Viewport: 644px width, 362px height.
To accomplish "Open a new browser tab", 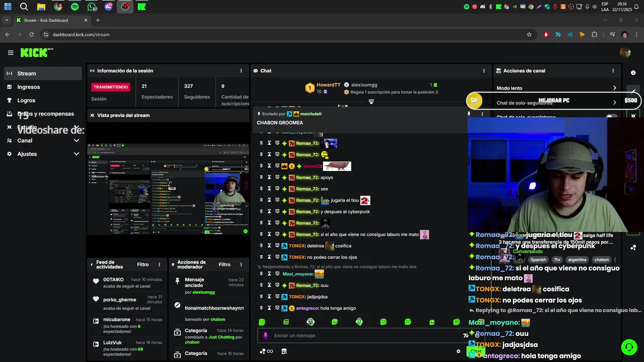I will 98,20.
